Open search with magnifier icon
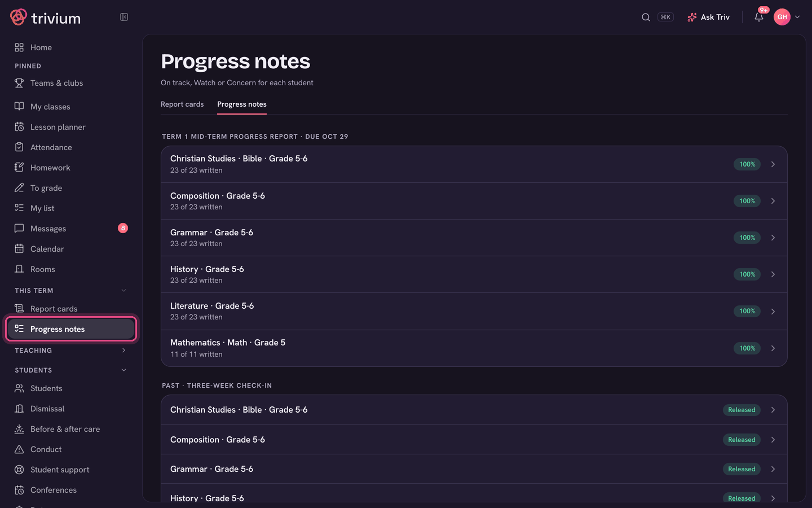This screenshot has width=812, height=508. [646, 17]
